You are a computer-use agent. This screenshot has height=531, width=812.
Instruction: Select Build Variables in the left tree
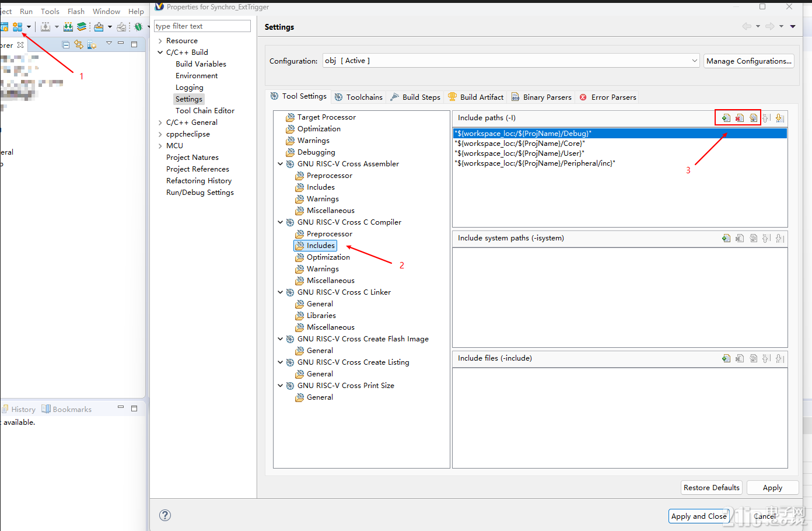(201, 64)
